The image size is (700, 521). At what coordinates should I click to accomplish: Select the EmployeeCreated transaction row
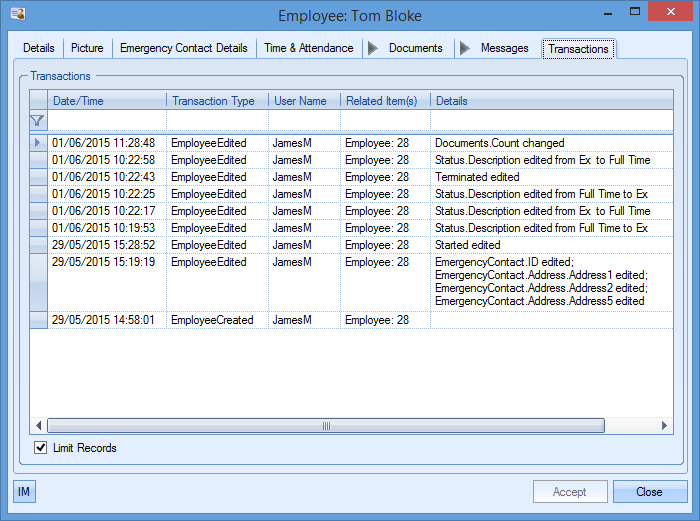(x=212, y=320)
